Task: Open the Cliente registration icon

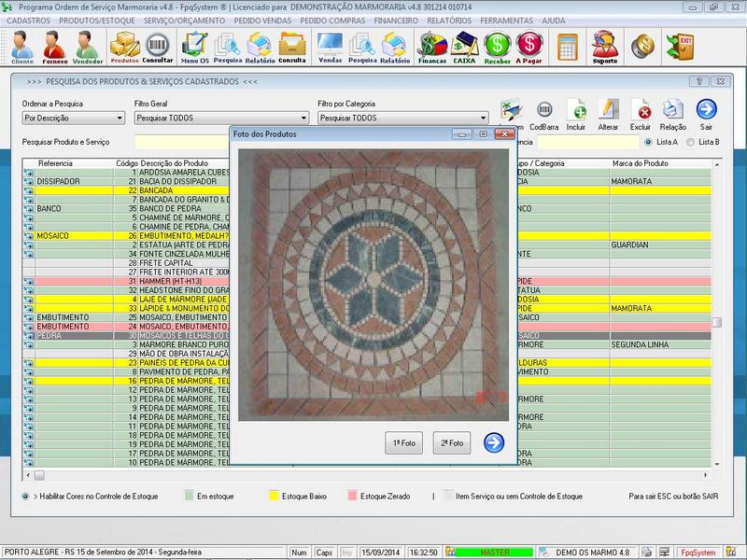Action: pos(21,45)
